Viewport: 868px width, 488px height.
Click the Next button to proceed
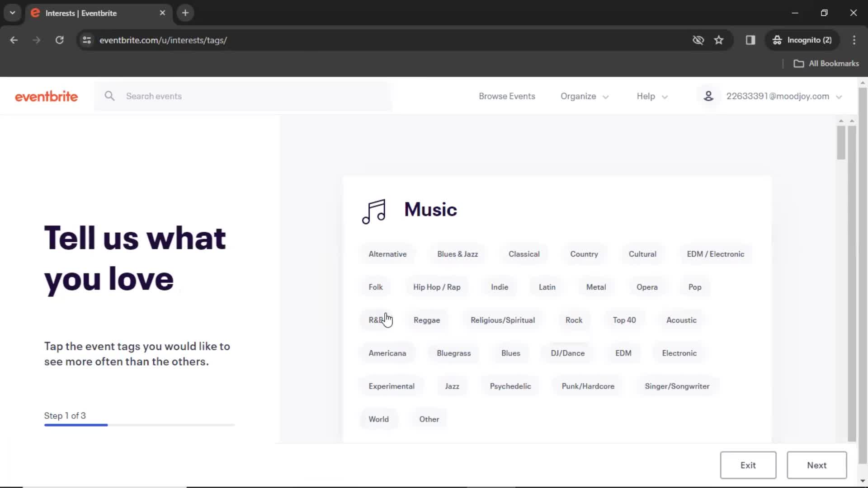[817, 465]
